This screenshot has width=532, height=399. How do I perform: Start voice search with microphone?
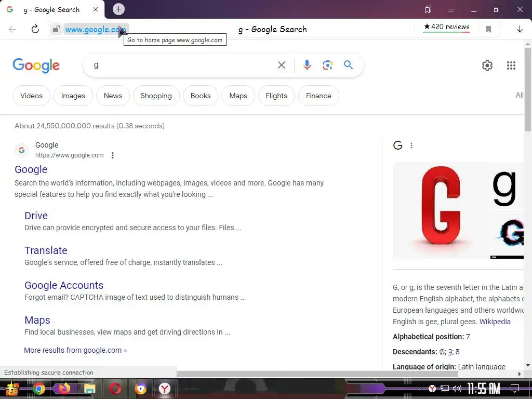307,65
